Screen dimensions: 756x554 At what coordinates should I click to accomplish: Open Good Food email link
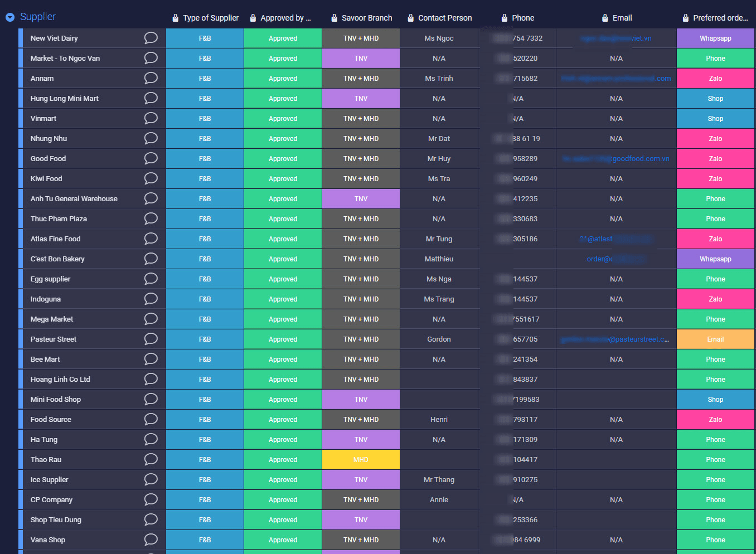pyautogui.click(x=616, y=159)
